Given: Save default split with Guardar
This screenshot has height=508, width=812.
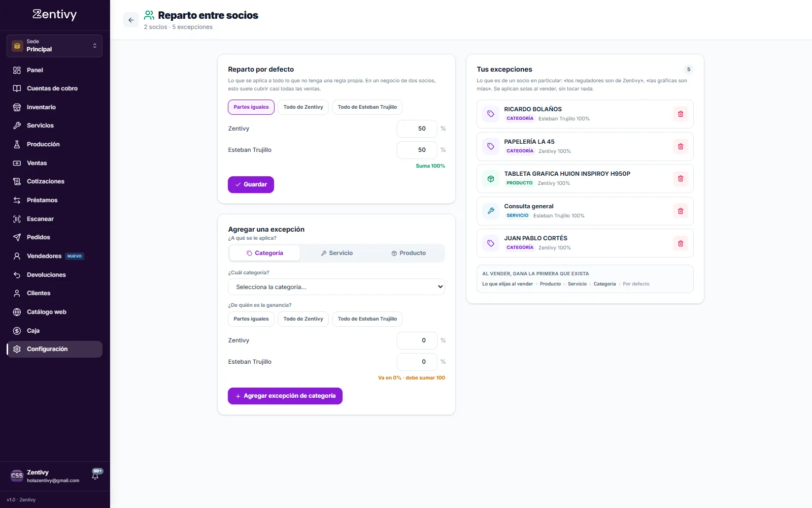Looking at the screenshot, I should point(251,184).
